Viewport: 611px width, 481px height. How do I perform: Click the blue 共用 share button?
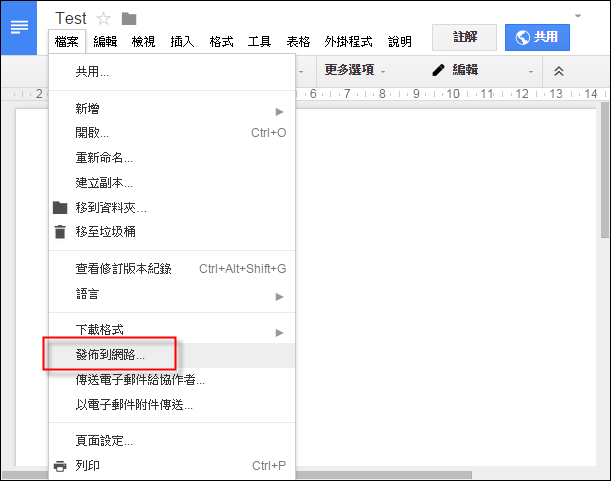537,37
